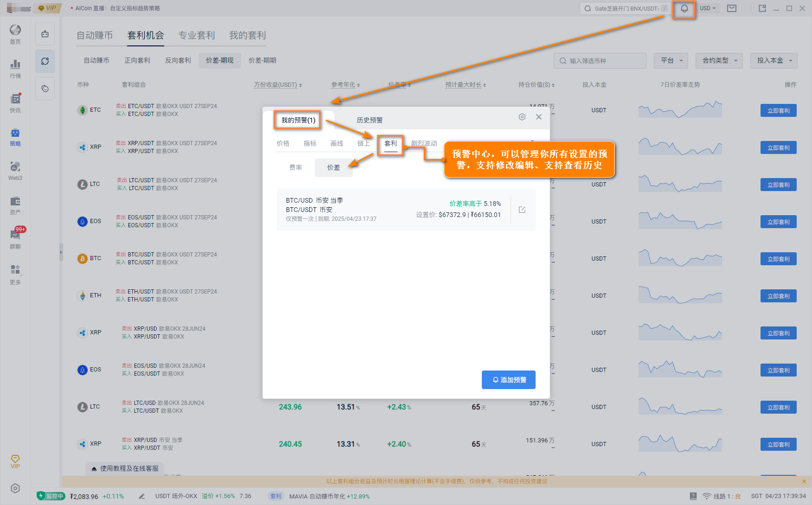Open the alert bell icon in top bar
The height and width of the screenshot is (505, 812).
[684, 9]
